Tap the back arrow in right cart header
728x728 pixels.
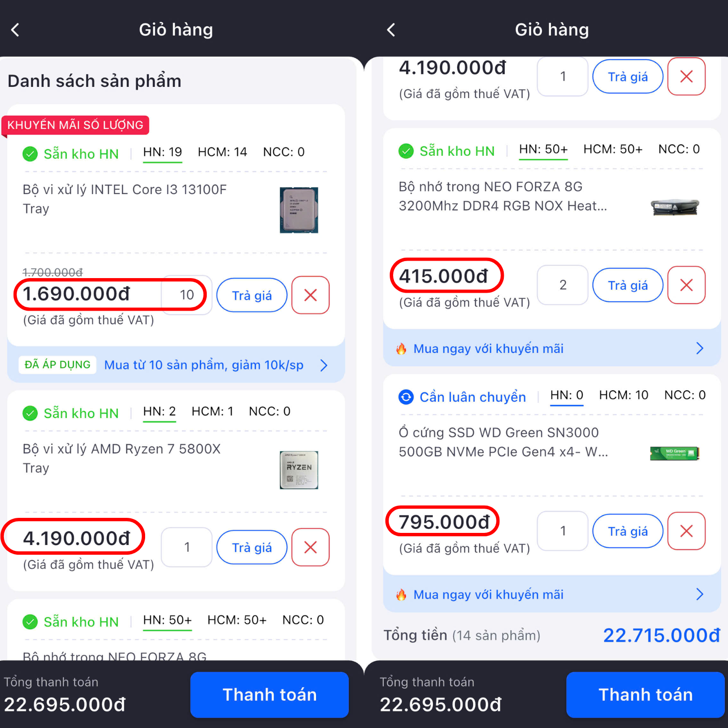click(391, 30)
